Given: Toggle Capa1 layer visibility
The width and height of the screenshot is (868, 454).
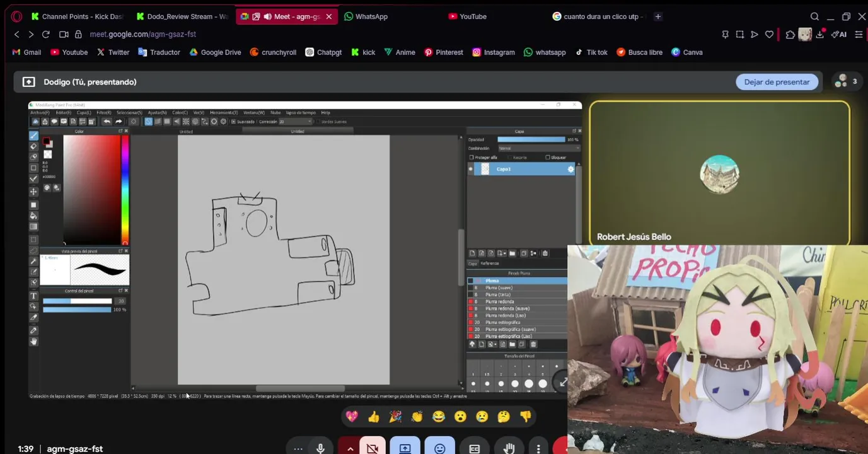Looking at the screenshot, I should pos(471,169).
